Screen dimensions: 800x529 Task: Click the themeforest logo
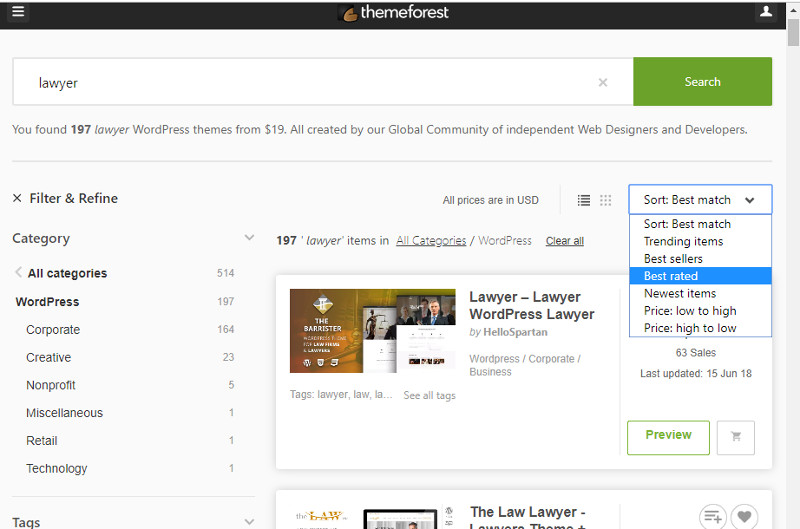[393, 12]
